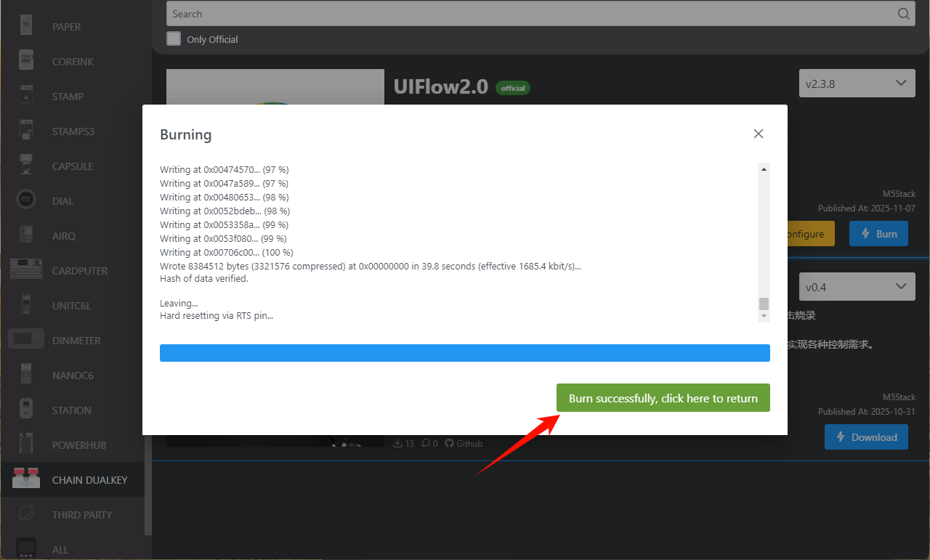Select the PAPER device icon

tap(26, 27)
